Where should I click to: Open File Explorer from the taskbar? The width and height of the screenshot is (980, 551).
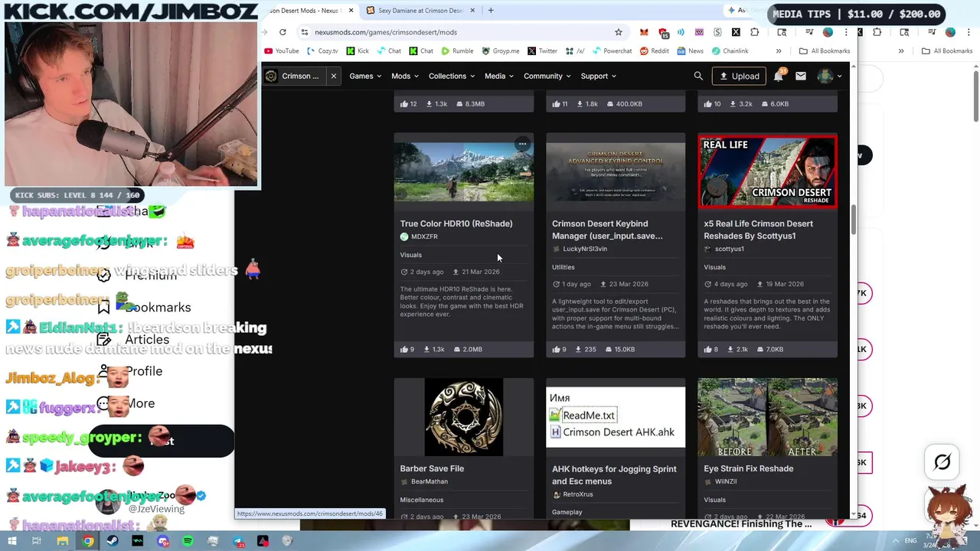coord(63,541)
